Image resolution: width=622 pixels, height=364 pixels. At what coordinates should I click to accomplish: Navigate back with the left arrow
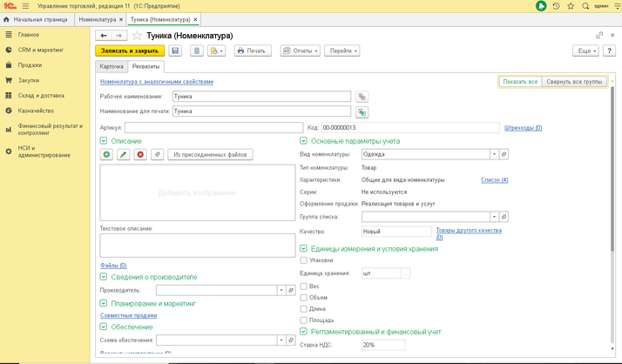(105, 36)
